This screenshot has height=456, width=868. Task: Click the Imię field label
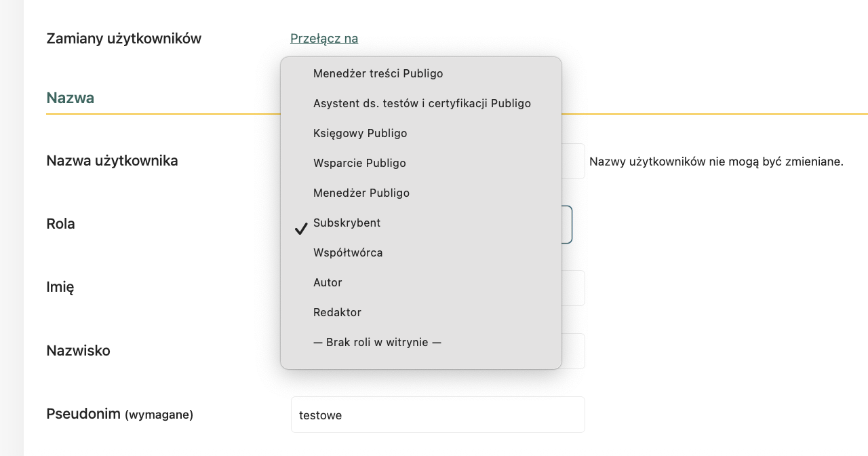(60, 287)
